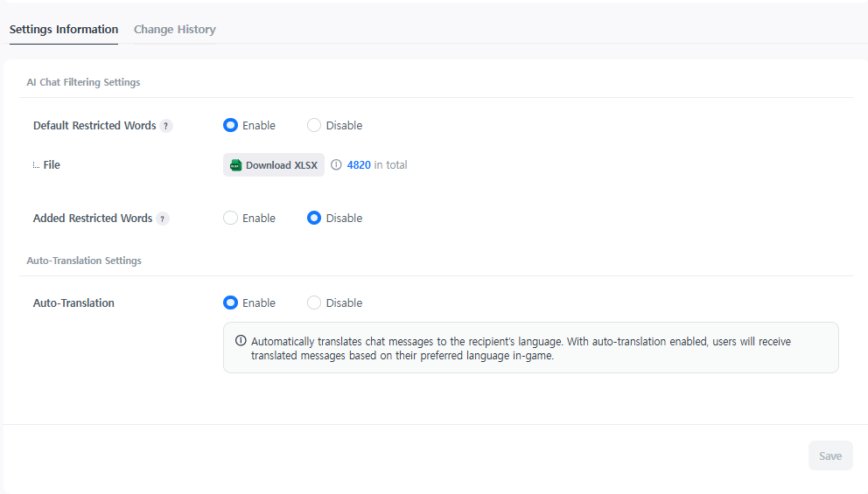Enable Default Restricted Words
This screenshot has height=494, width=868.
(x=230, y=125)
